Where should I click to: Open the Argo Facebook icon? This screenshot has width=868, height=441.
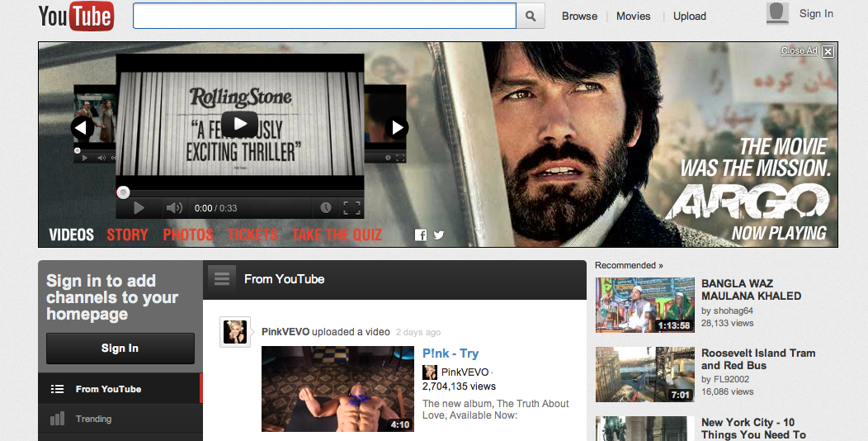point(421,235)
